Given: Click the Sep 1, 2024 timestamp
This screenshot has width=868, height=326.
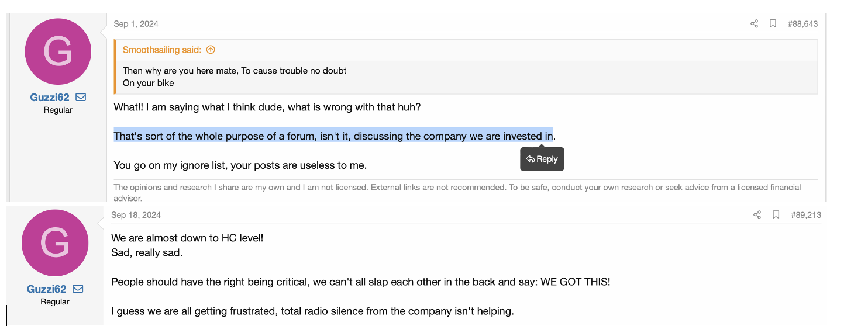Looking at the screenshot, I should pyautogui.click(x=136, y=24).
